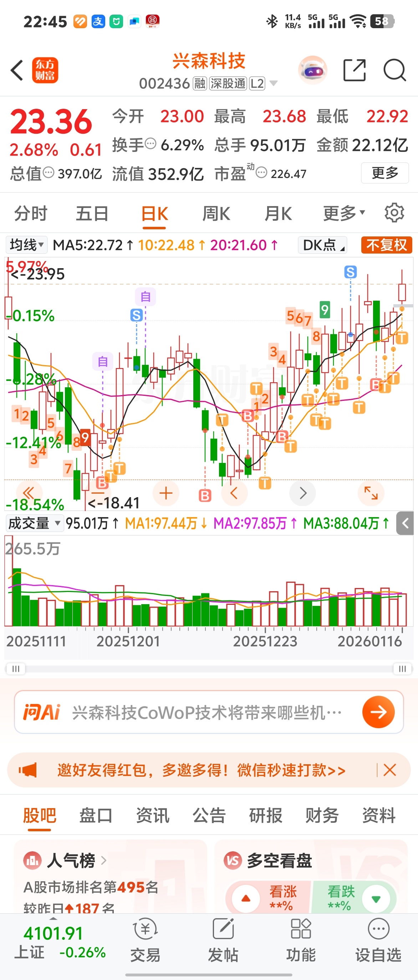
Task: Tap 更多 quote details button
Action: tap(385, 173)
